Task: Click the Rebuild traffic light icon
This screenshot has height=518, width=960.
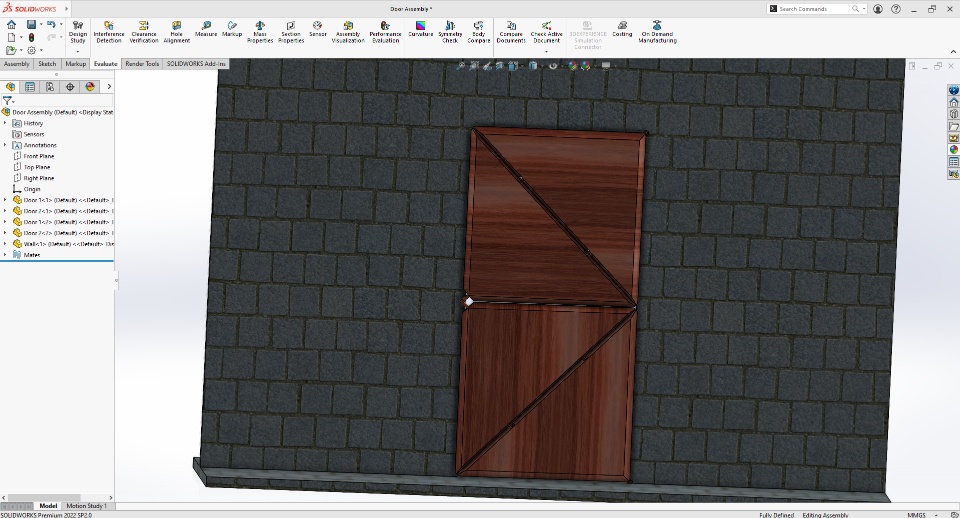Action: tap(31, 37)
